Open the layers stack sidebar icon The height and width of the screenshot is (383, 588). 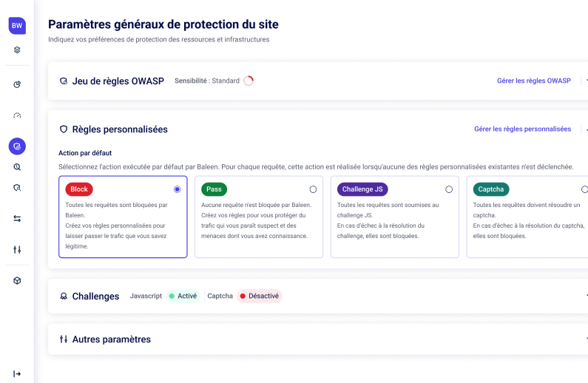click(17, 50)
